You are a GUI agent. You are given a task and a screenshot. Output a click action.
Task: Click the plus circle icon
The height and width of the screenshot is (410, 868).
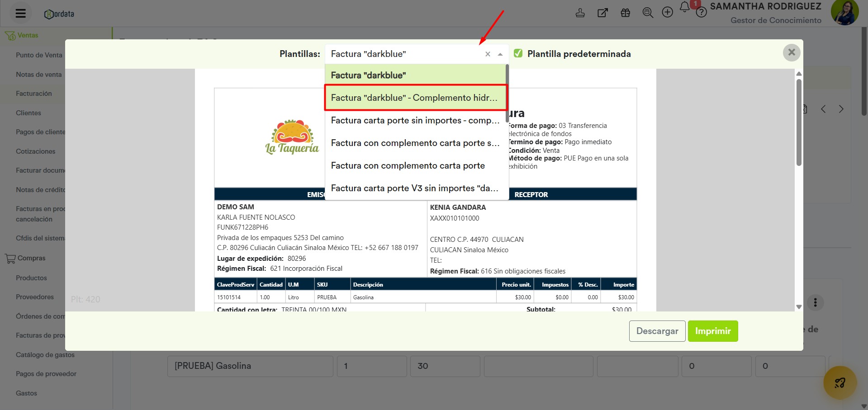click(668, 13)
